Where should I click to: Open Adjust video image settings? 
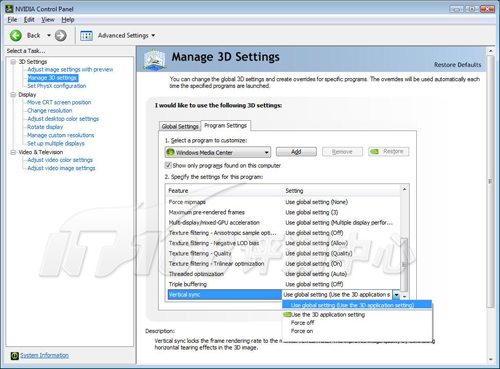[x=61, y=168]
